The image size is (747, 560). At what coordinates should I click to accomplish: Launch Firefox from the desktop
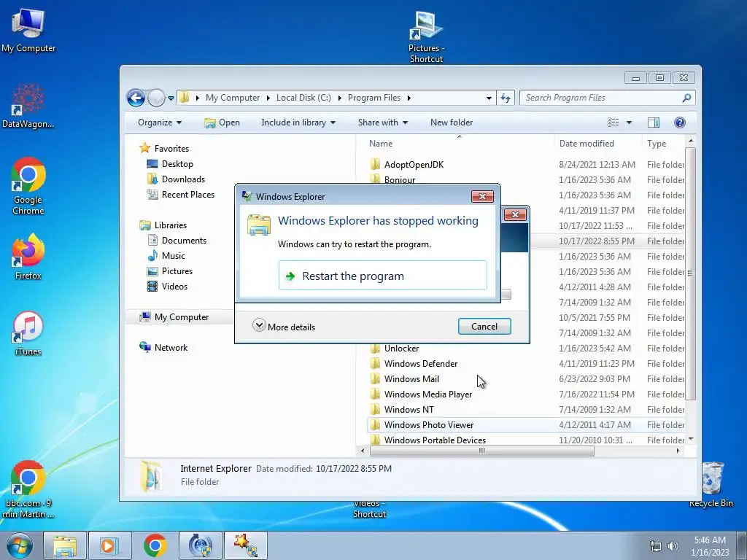click(x=28, y=256)
